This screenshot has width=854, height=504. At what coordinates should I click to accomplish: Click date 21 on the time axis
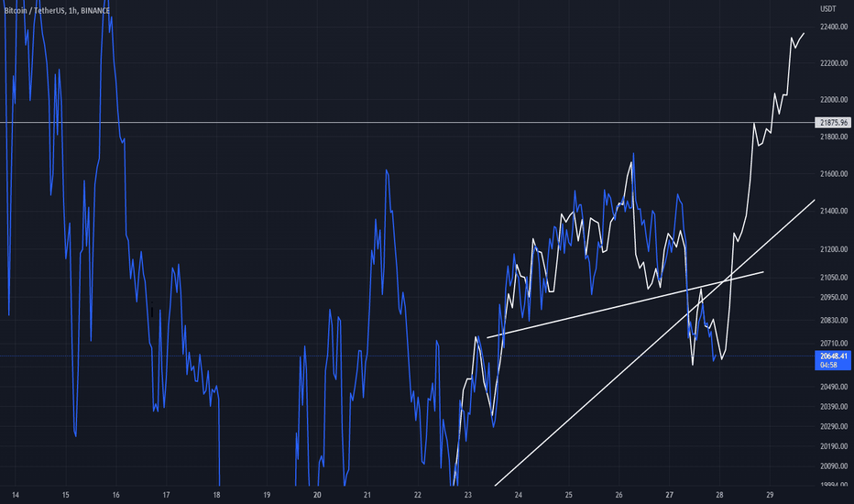point(367,495)
